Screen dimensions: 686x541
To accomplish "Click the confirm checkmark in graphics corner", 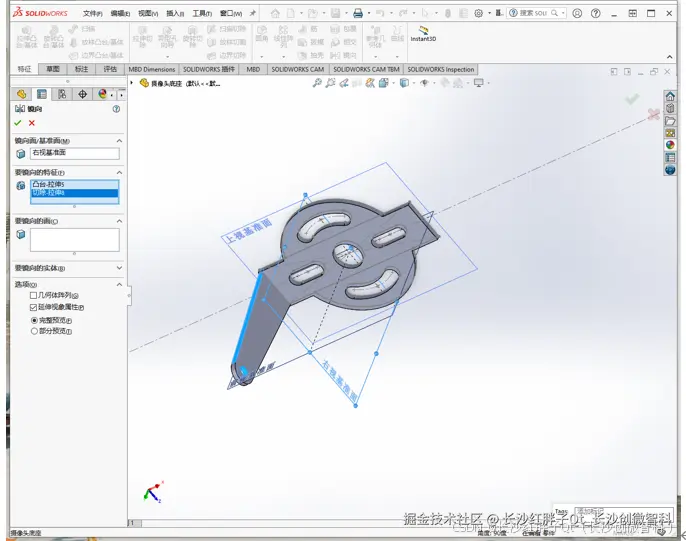I will (x=632, y=99).
